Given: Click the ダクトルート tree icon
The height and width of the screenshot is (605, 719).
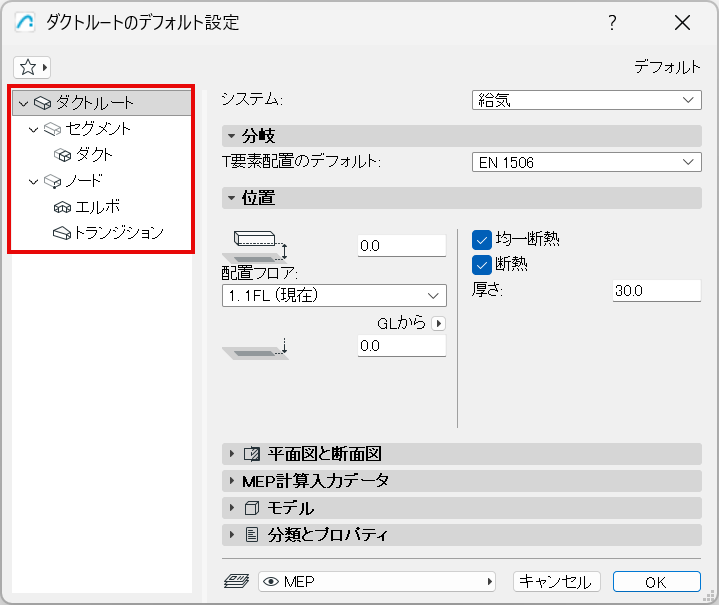Looking at the screenshot, I should [x=43, y=103].
